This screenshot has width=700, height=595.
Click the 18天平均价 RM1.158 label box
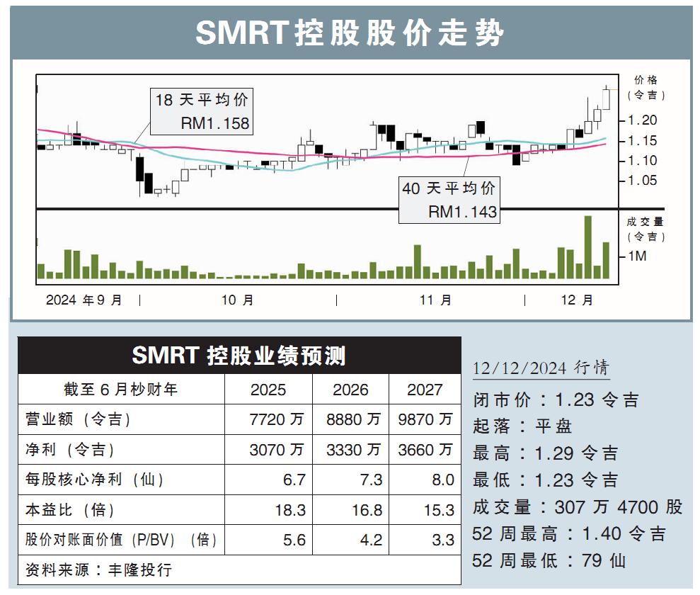coord(202,112)
